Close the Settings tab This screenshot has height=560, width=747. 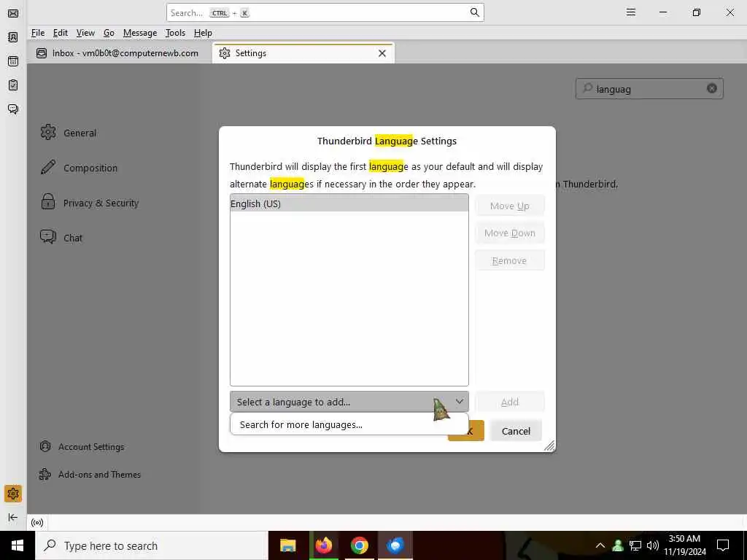click(x=382, y=53)
